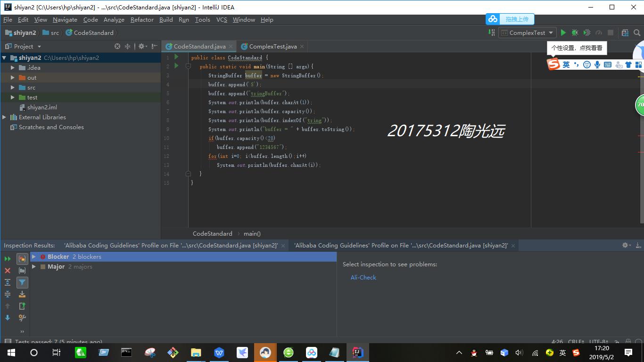Open the Inspection Results panel gear menu
This screenshot has width=644, height=362.
tap(626, 245)
